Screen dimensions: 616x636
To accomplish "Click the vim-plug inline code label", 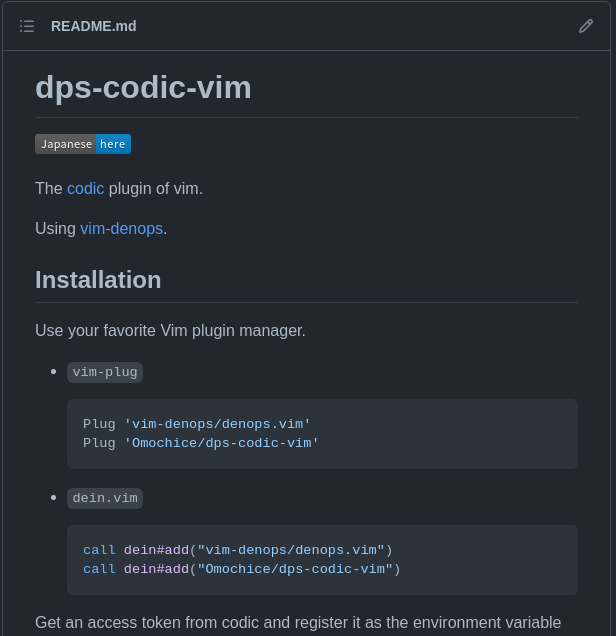I will tap(105, 372).
